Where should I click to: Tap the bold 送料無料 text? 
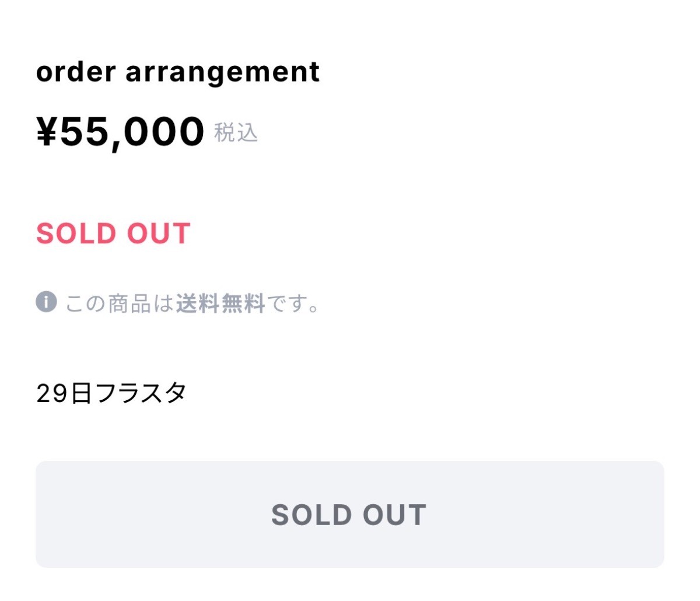point(220,303)
